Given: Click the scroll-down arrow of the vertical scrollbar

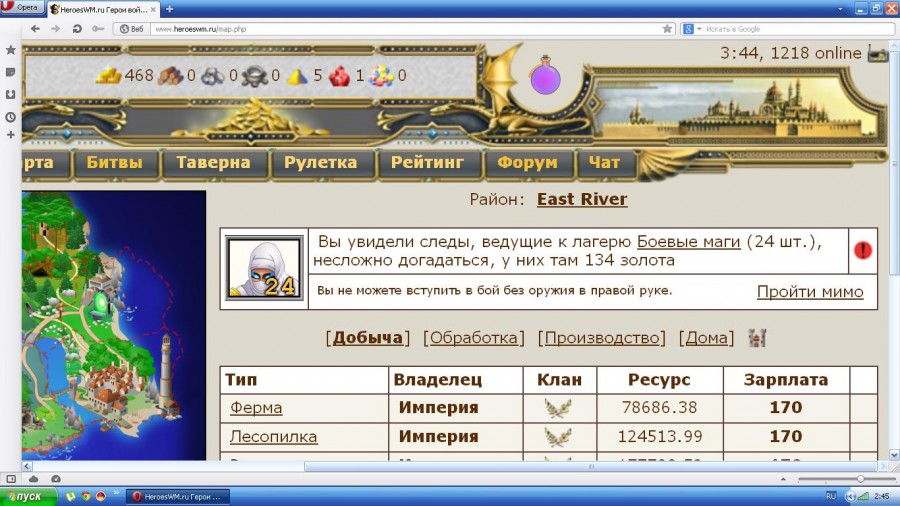Looking at the screenshot, I should tap(894, 454).
